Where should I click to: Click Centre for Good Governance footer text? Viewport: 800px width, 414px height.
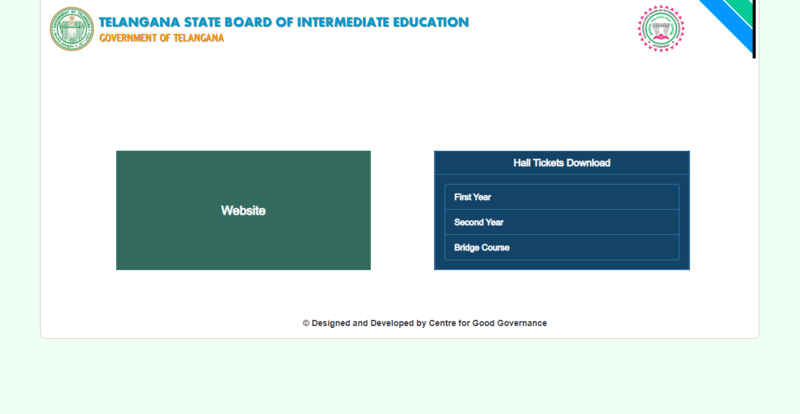[488, 323]
